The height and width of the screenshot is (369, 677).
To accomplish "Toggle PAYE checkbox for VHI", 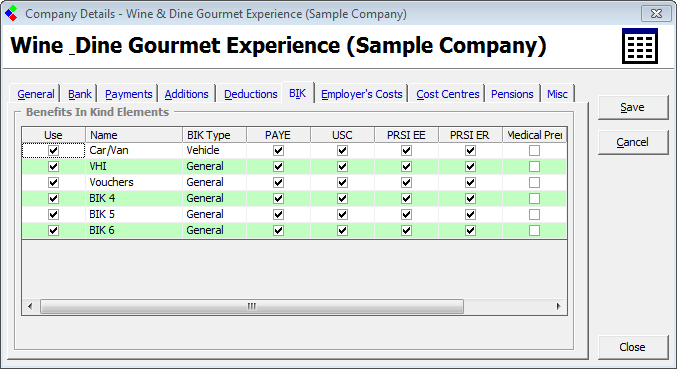I will click(278, 167).
